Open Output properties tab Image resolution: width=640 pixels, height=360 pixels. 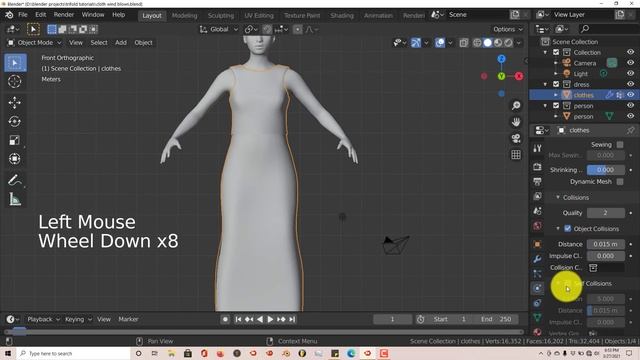[537, 181]
